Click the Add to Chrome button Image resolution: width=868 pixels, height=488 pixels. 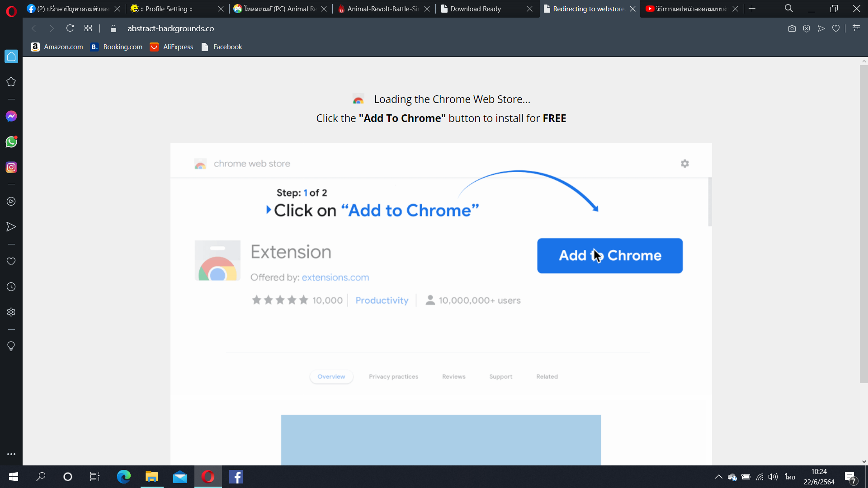609,256
